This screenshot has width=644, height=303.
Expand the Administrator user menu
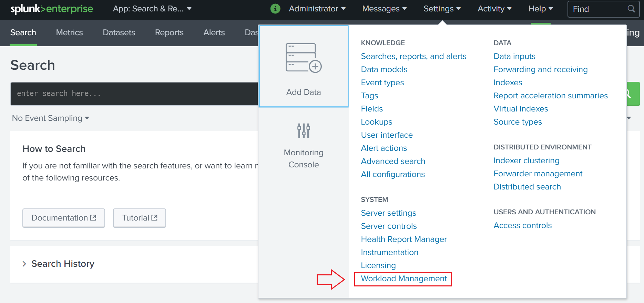click(317, 9)
